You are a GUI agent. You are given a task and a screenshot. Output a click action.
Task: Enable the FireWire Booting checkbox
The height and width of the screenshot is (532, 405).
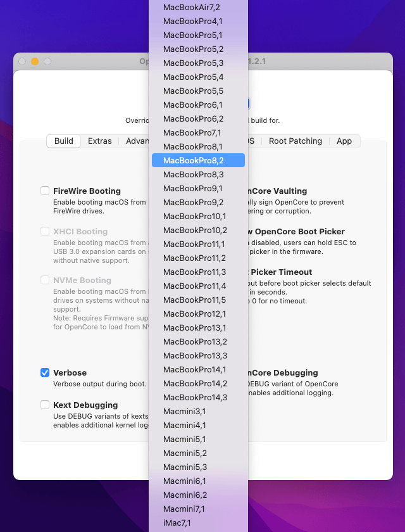[x=45, y=191]
